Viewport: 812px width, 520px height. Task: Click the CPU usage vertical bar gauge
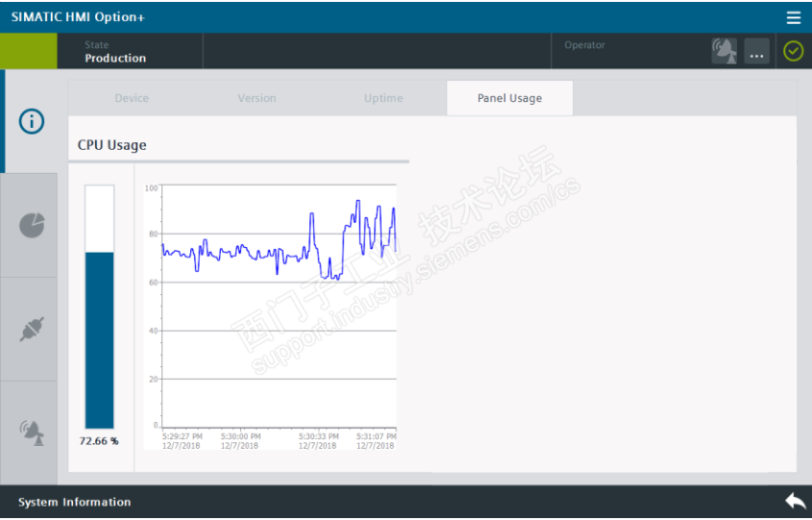click(x=99, y=307)
